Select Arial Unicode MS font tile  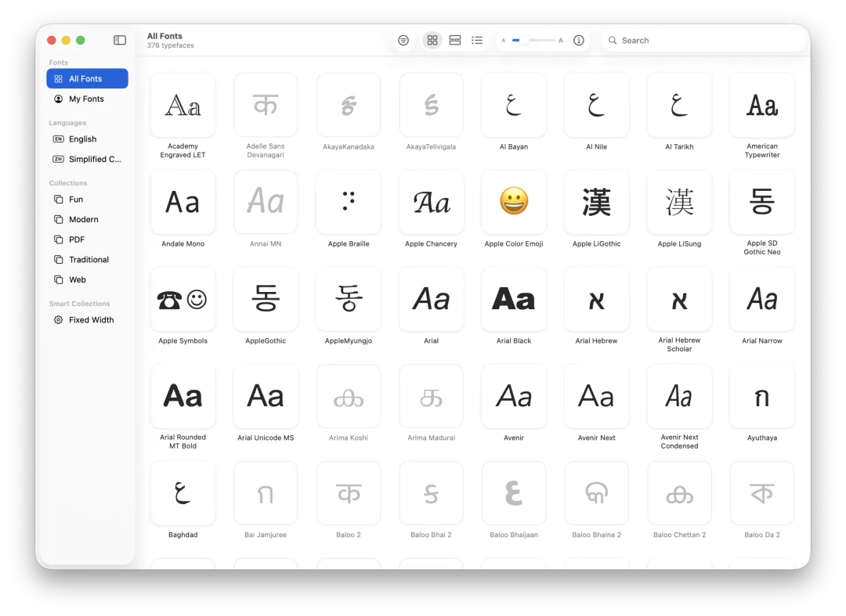coord(266,397)
